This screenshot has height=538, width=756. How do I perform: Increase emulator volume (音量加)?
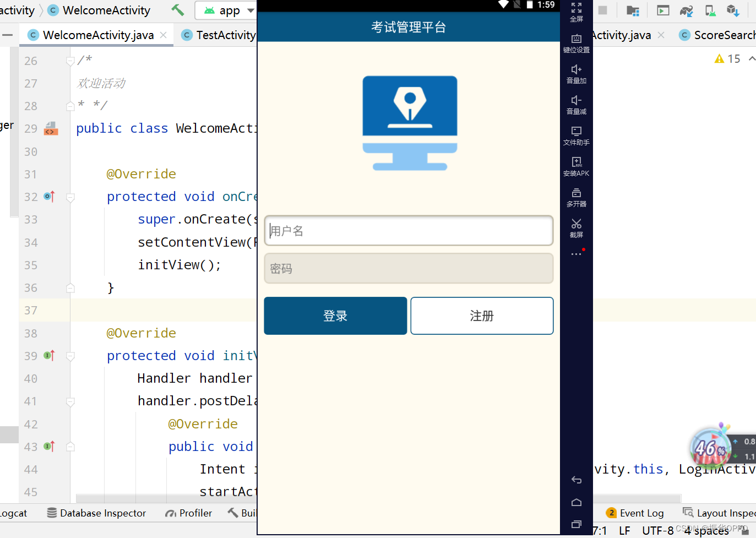[576, 74]
